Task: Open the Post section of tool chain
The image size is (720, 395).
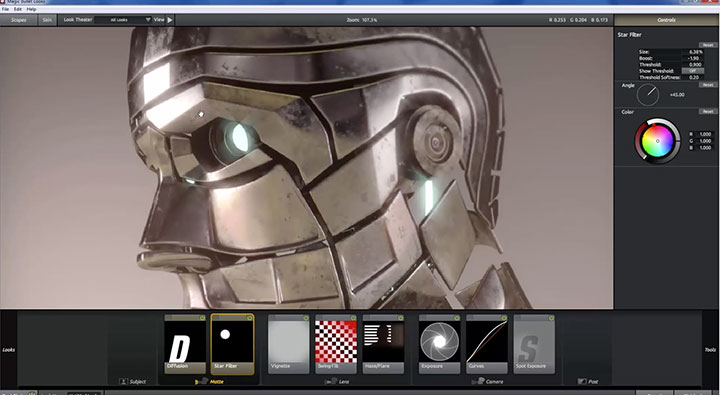Action: coord(588,381)
